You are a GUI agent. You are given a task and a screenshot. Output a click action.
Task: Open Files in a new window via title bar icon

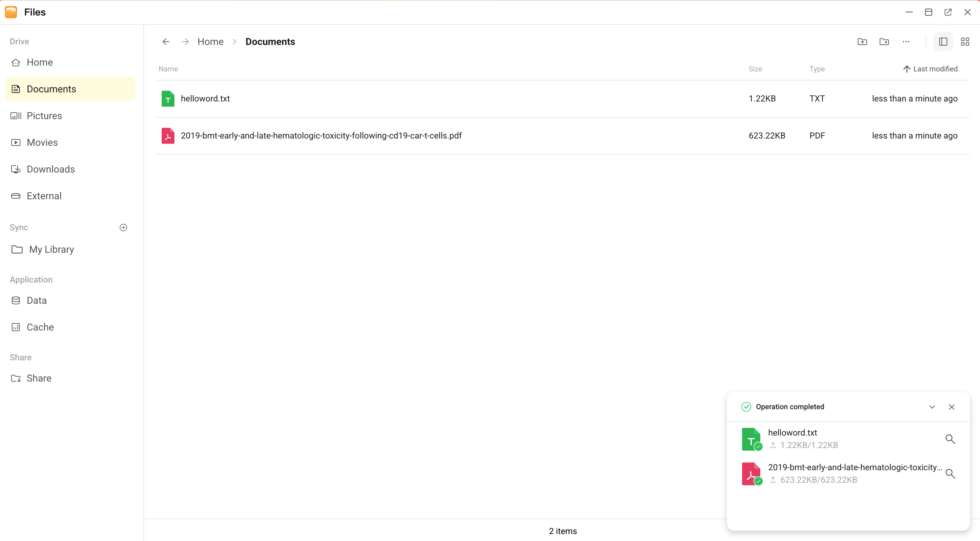pos(948,12)
